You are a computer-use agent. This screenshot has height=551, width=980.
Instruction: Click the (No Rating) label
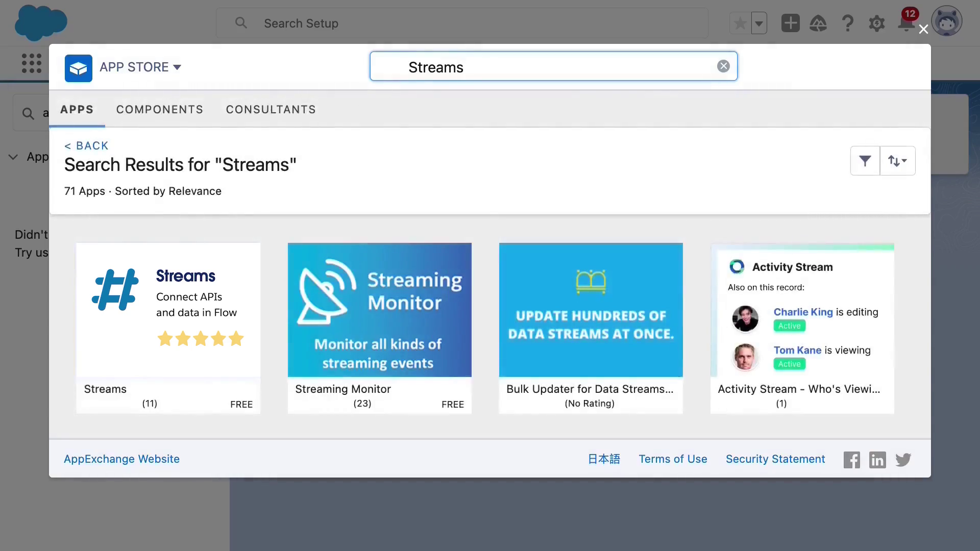coord(590,403)
